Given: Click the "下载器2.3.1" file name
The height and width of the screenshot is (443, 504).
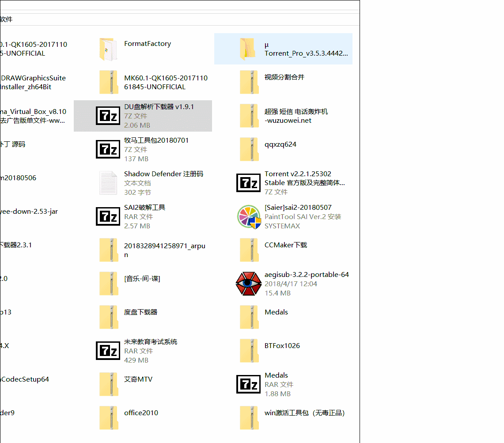Looking at the screenshot, I should 16,245.
